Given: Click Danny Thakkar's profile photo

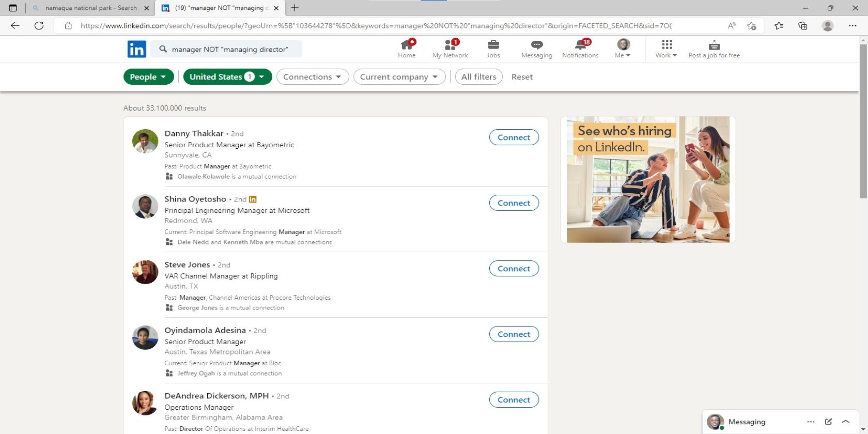Looking at the screenshot, I should [145, 142].
